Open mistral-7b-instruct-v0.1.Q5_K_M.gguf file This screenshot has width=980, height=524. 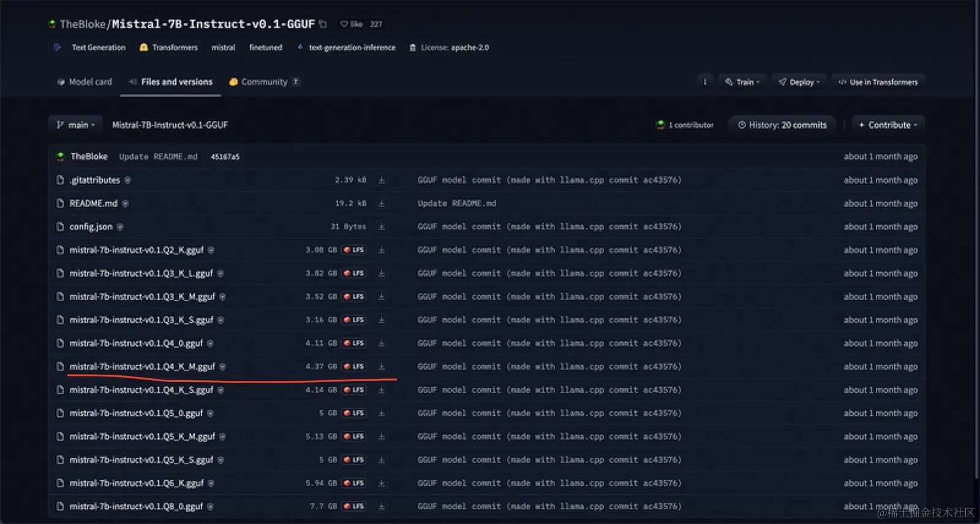point(142,436)
